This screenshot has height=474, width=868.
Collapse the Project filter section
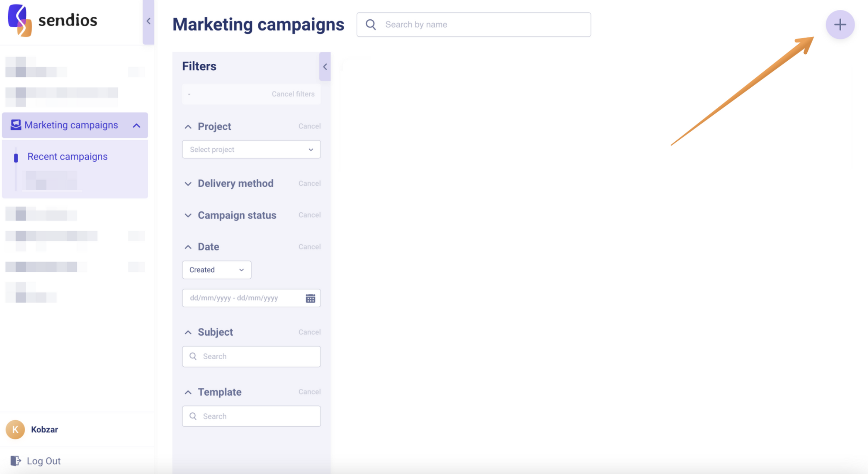click(188, 127)
